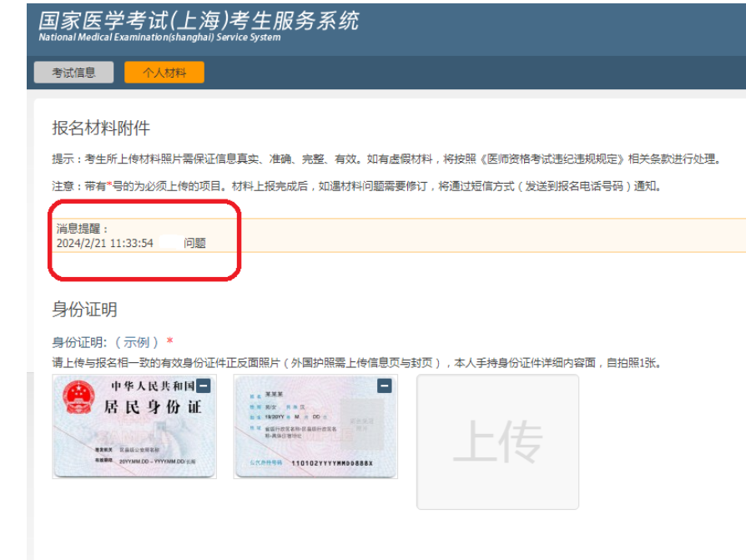Open the (示例) example link
The image size is (746, 560).
[x=137, y=342]
